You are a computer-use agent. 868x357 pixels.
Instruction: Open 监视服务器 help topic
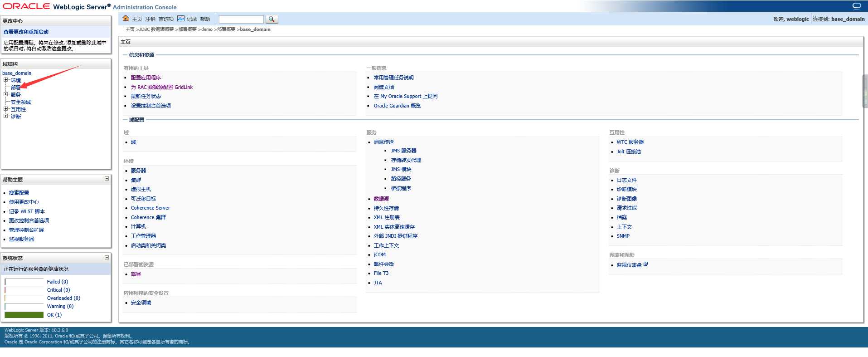(21, 239)
